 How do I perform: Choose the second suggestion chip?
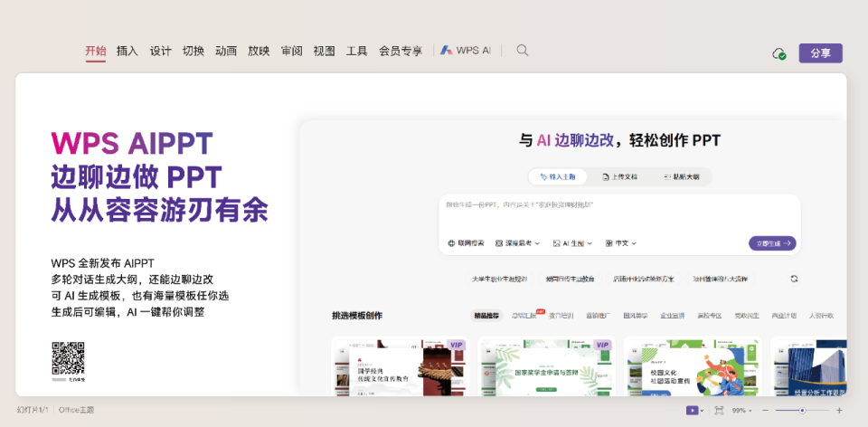(570, 280)
